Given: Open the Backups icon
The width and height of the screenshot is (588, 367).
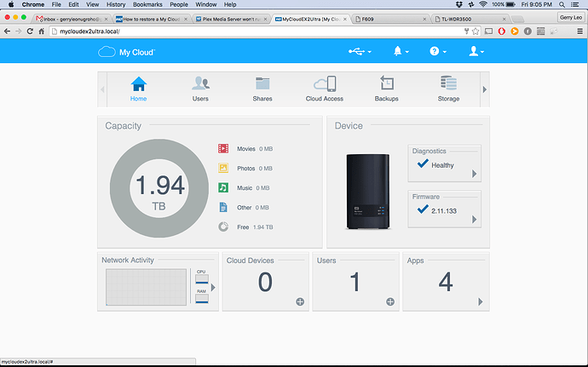Looking at the screenshot, I should click(387, 83).
